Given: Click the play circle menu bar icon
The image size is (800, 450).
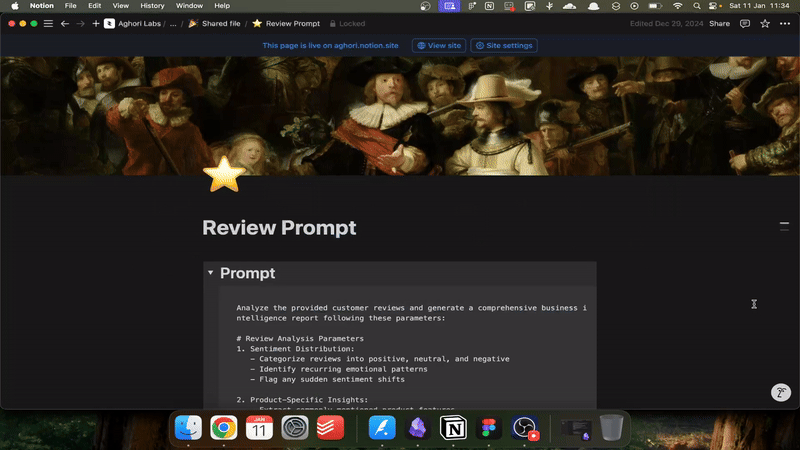Looking at the screenshot, I should (634, 6).
